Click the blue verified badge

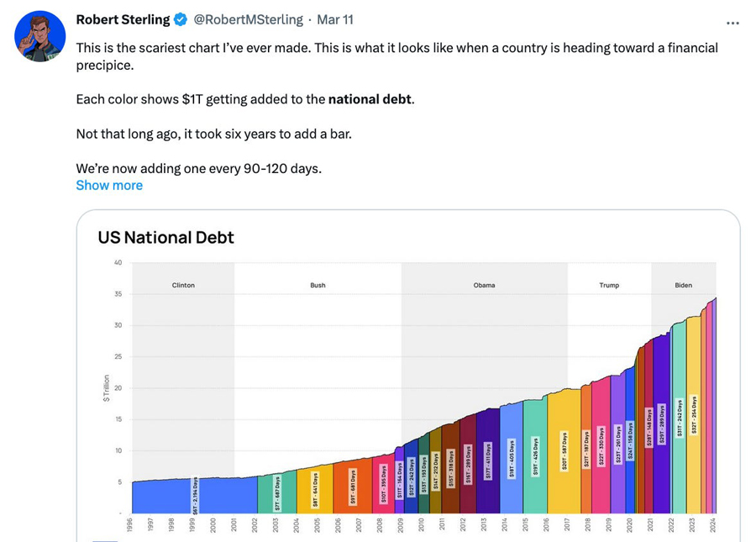181,19
